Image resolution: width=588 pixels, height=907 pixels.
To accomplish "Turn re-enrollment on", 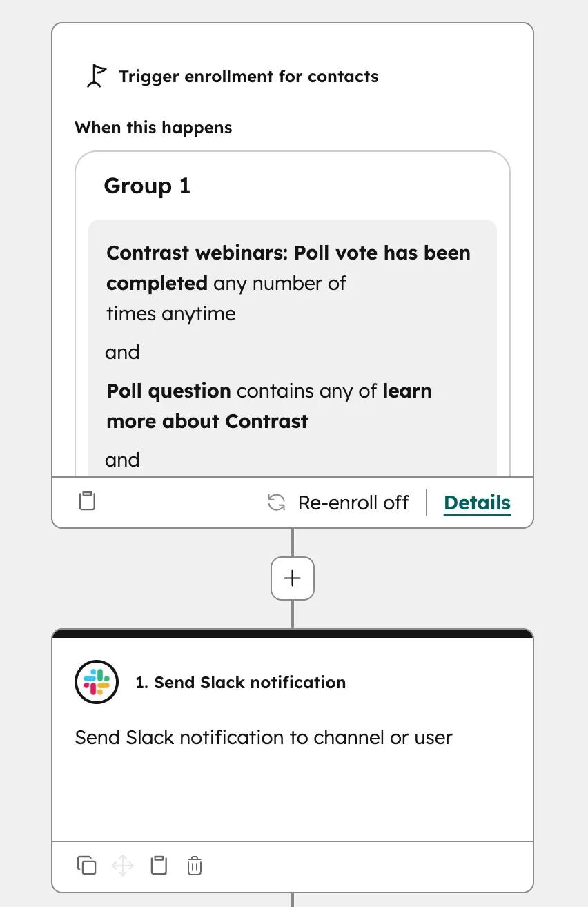I will [353, 503].
